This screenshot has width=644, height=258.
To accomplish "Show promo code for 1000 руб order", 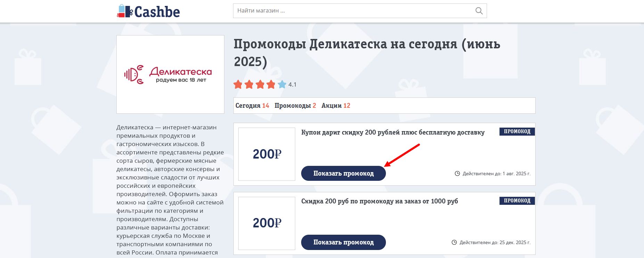I will (x=344, y=242).
